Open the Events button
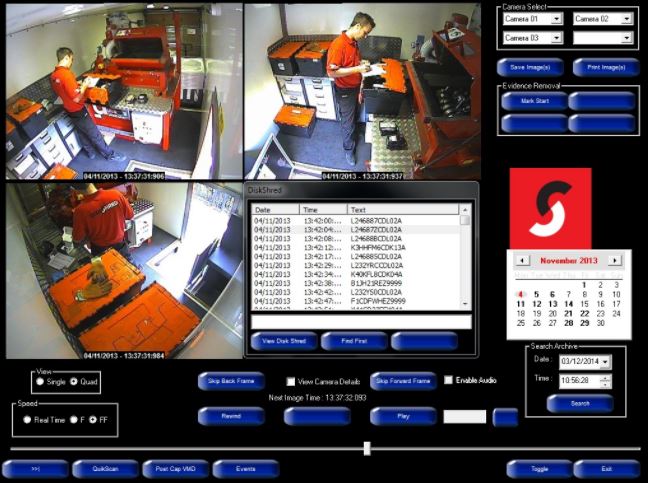The image size is (648, 483). pos(246,469)
